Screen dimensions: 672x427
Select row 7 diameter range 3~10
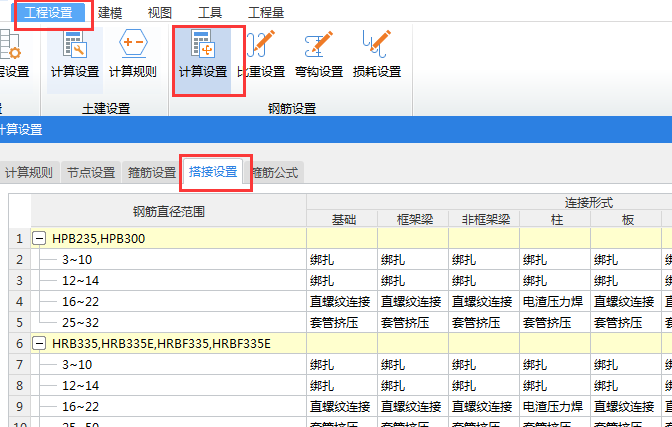pyautogui.click(x=77, y=364)
